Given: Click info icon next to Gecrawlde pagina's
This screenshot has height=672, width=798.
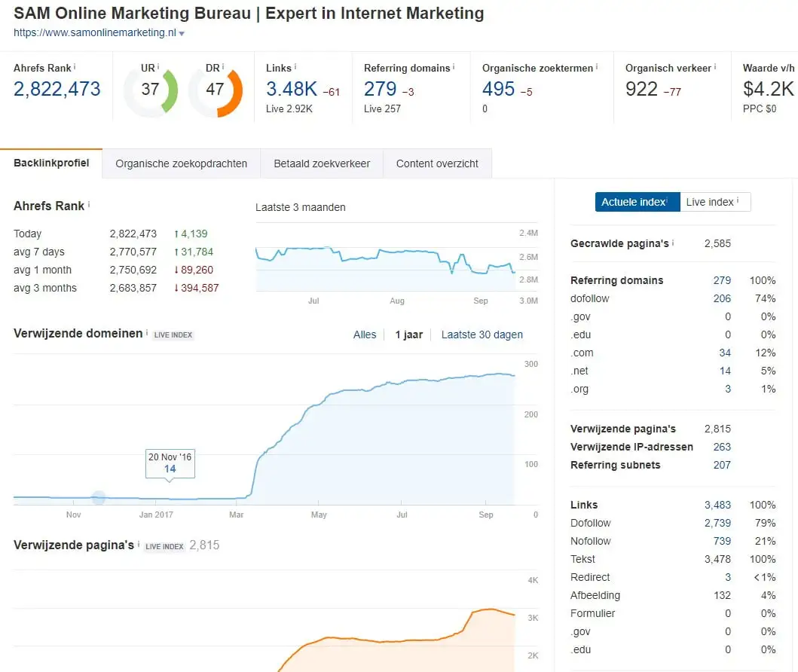Looking at the screenshot, I should [673, 243].
